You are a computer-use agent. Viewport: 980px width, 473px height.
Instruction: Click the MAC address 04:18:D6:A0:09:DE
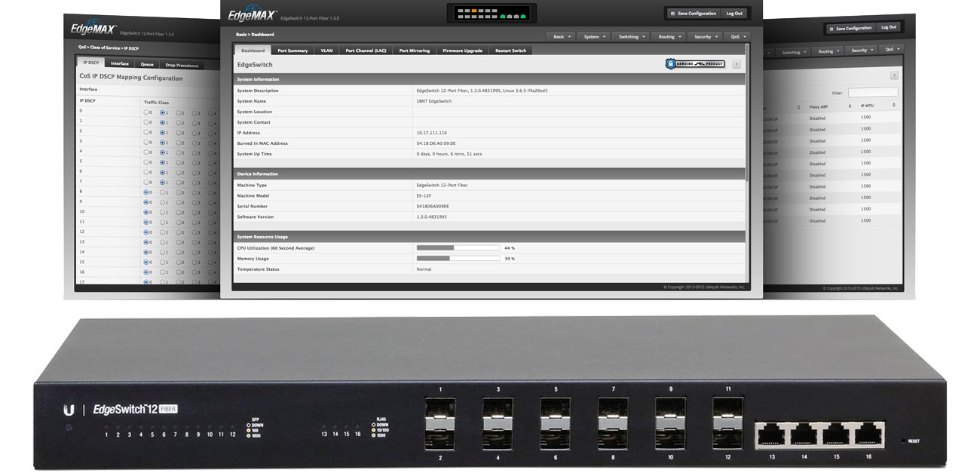coord(436,143)
